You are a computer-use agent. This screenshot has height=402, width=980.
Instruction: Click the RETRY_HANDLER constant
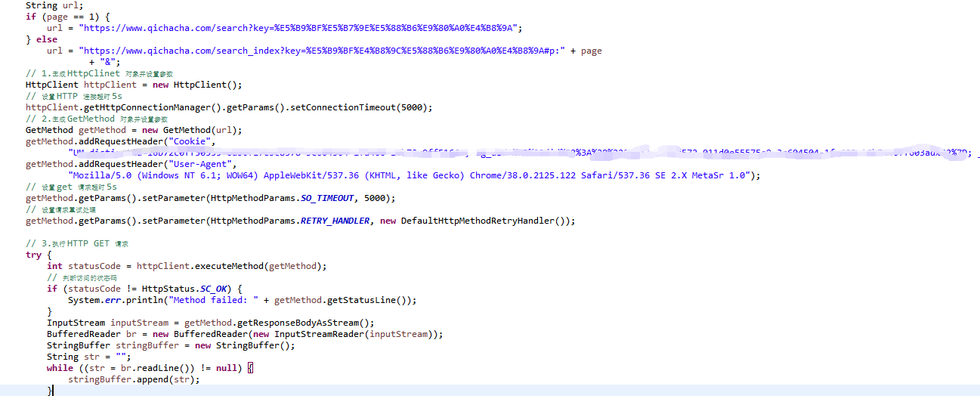tap(335, 221)
